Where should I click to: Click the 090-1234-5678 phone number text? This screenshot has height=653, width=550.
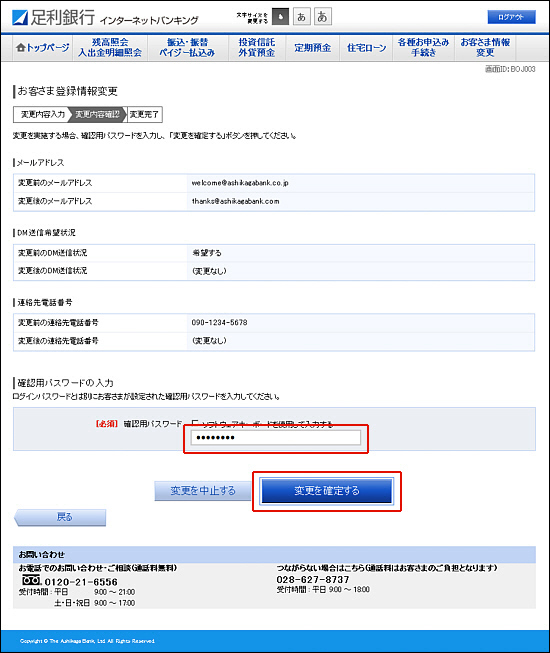[219, 322]
